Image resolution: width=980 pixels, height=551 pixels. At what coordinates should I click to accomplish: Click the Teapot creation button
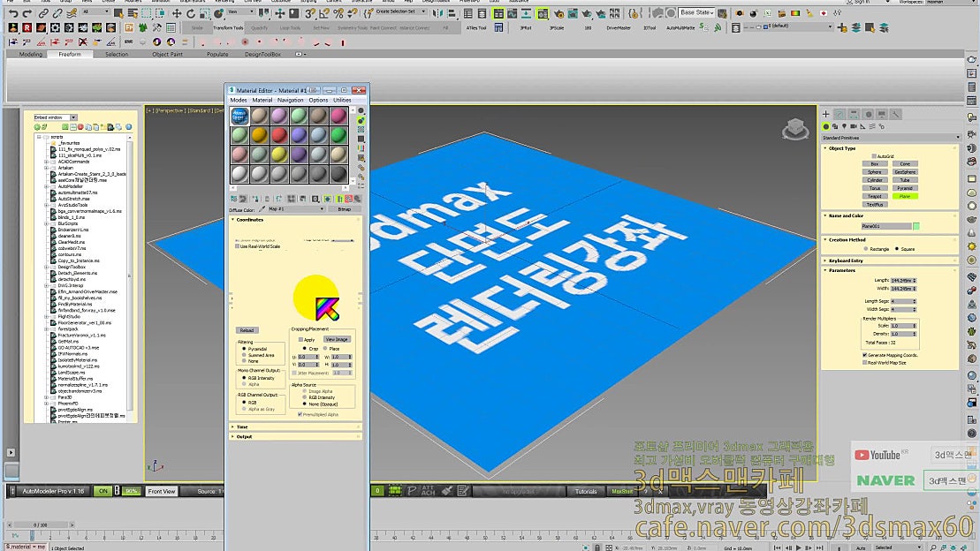point(875,196)
